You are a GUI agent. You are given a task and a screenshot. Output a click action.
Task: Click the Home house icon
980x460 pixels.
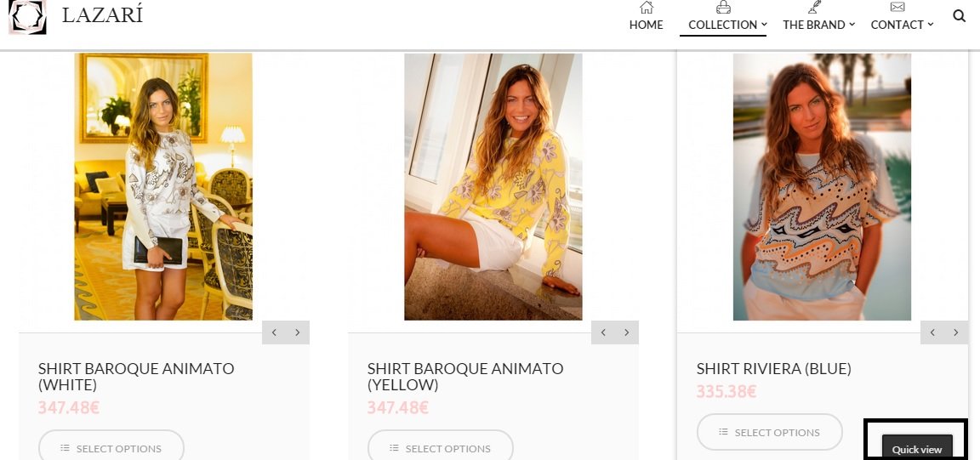point(647,8)
